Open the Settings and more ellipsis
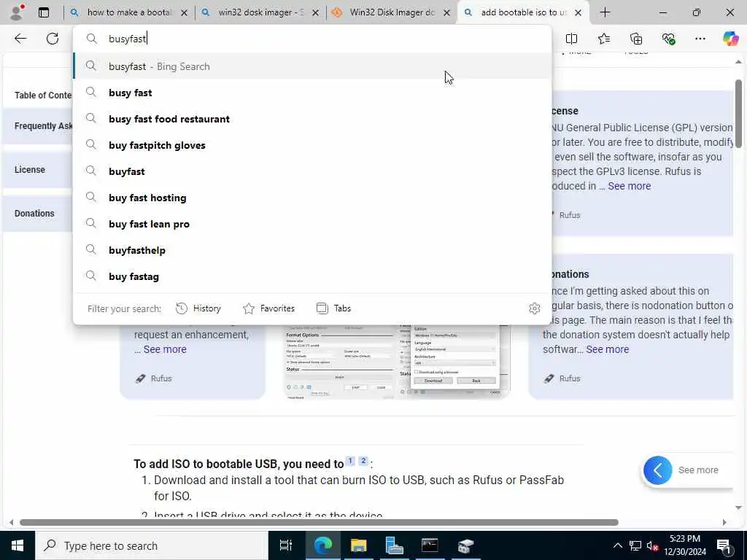The width and height of the screenshot is (747, 560). point(700,39)
